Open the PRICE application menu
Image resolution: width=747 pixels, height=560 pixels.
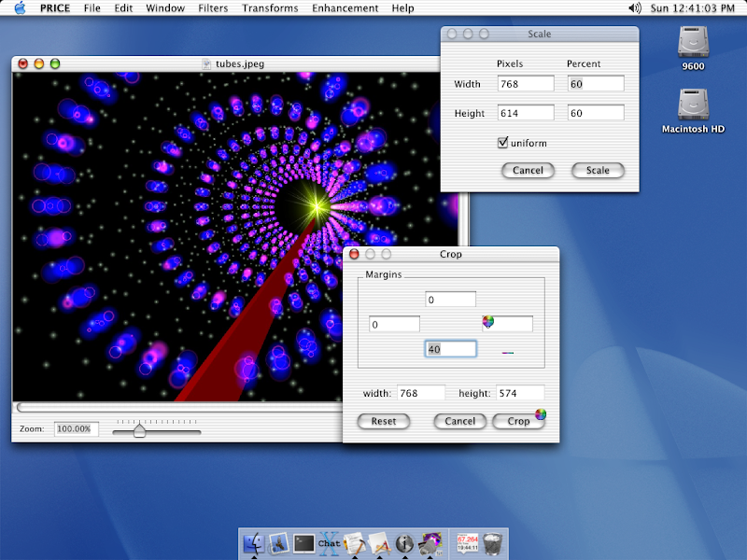click(x=55, y=8)
